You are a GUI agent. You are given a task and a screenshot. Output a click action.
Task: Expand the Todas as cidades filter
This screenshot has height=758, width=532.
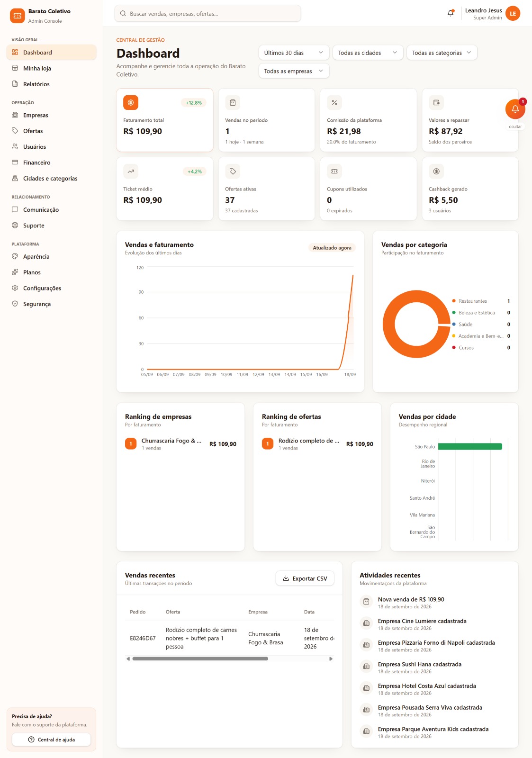tap(368, 53)
